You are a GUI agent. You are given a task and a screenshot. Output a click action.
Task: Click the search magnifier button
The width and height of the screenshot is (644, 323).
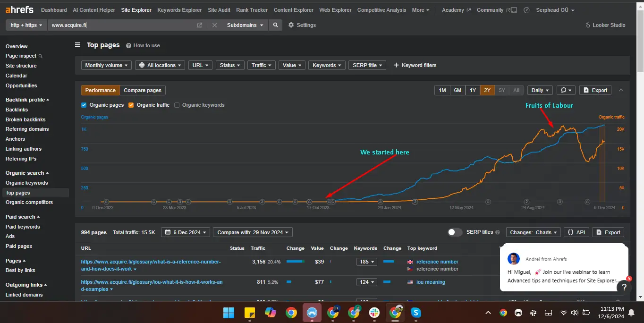click(276, 25)
